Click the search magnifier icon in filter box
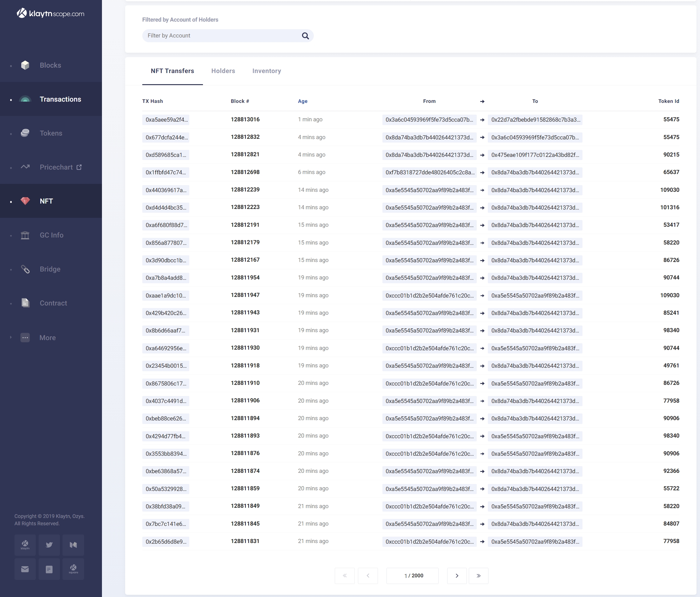700x597 pixels. pyautogui.click(x=305, y=36)
